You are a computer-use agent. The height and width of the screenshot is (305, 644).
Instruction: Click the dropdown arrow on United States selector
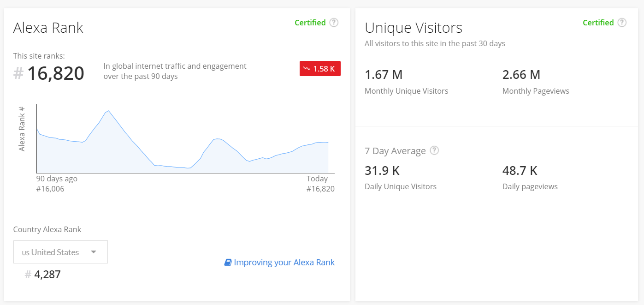[x=94, y=252]
